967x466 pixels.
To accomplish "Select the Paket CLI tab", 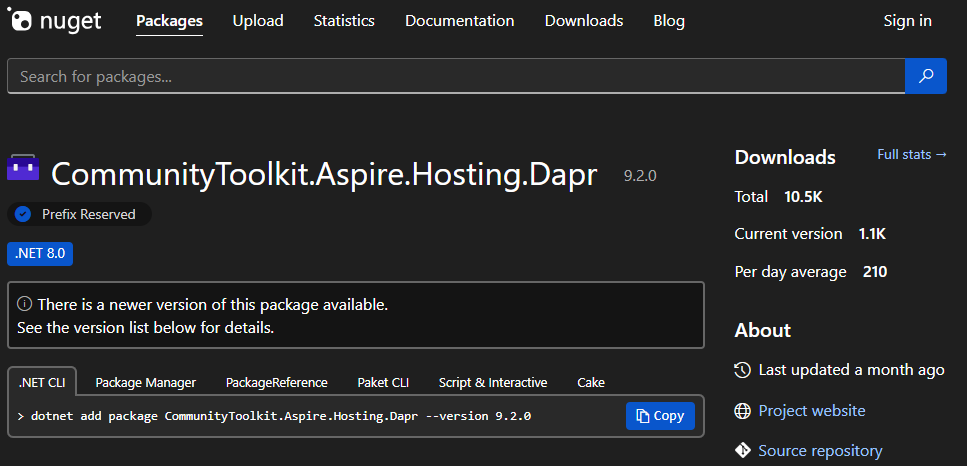I will click(x=383, y=383).
